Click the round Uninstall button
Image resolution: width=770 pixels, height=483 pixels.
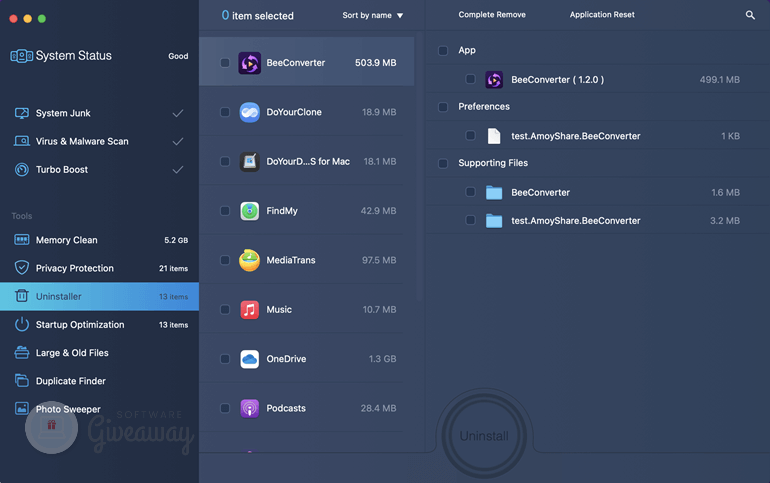484,436
